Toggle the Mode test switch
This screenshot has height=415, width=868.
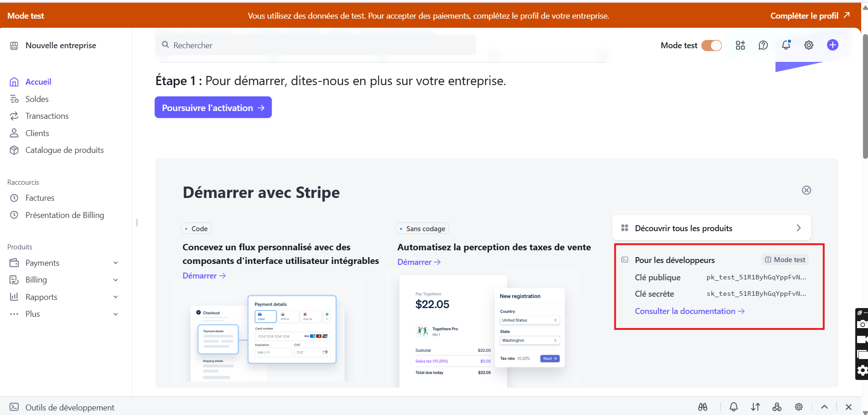[x=711, y=46]
